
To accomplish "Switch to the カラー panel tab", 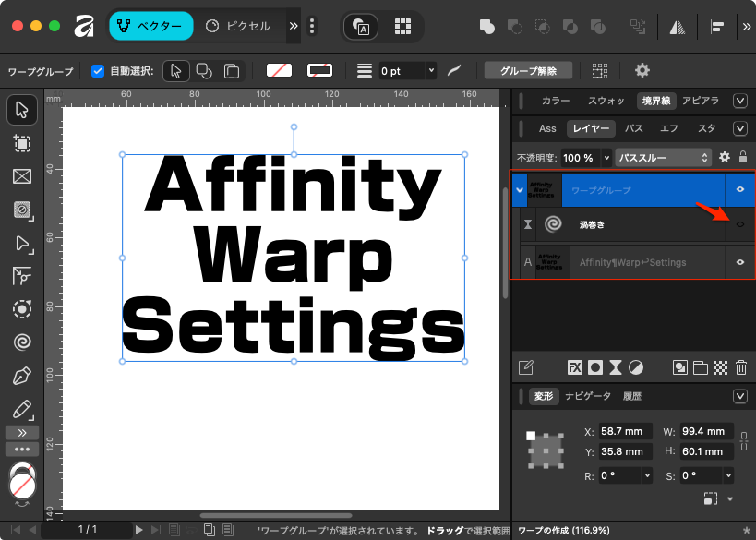I will (556, 101).
